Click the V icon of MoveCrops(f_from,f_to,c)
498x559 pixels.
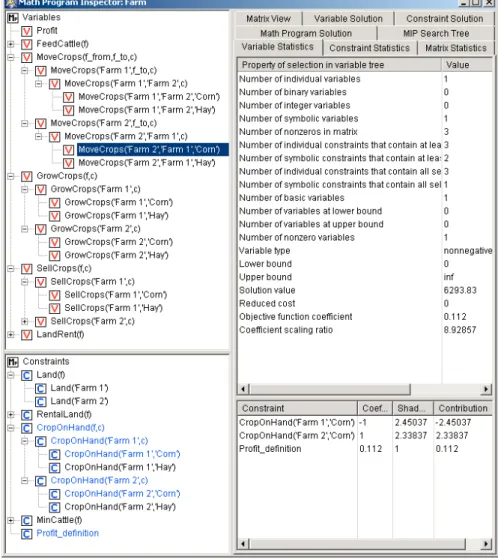(27, 57)
